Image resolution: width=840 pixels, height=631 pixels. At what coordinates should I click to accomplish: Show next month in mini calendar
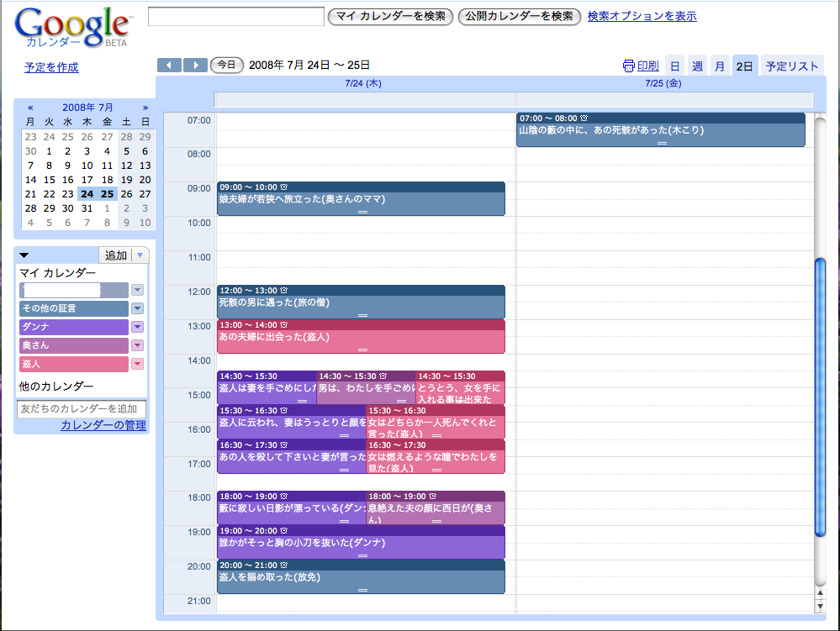coord(145,108)
